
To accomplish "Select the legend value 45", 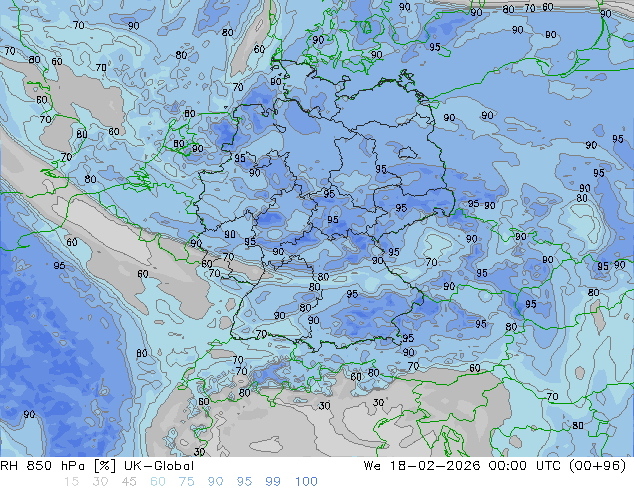I will click(x=129, y=482).
